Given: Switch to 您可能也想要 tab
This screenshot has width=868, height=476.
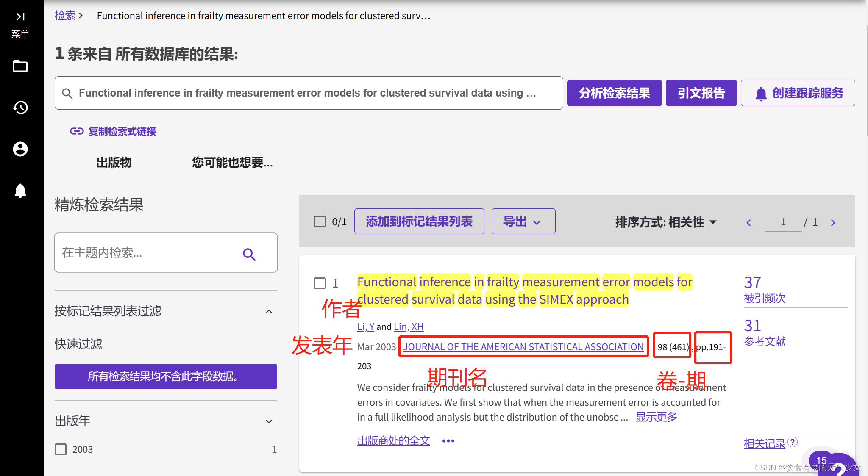Looking at the screenshot, I should tap(232, 163).
